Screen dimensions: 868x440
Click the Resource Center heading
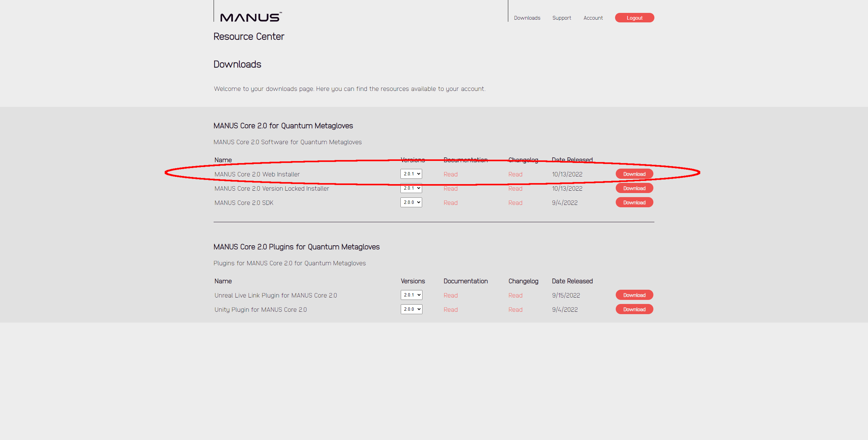pyautogui.click(x=249, y=36)
